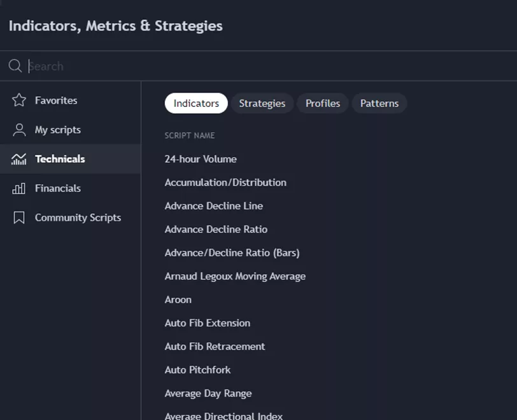This screenshot has height=420, width=517.
Task: Choose Advance Decline Line indicator
Action: click(x=214, y=206)
